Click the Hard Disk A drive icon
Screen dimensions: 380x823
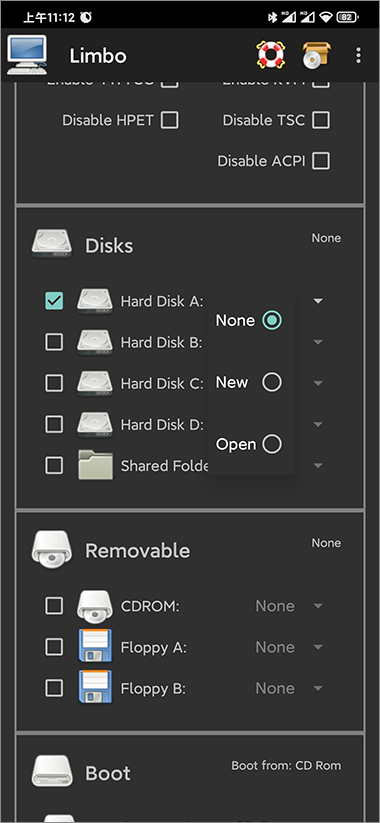tap(95, 301)
